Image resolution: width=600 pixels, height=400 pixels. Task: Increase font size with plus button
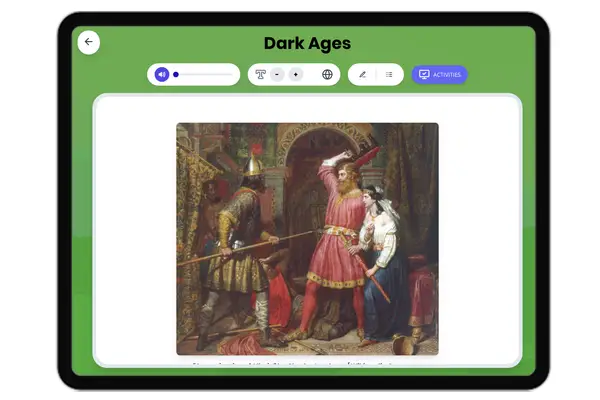[296, 74]
